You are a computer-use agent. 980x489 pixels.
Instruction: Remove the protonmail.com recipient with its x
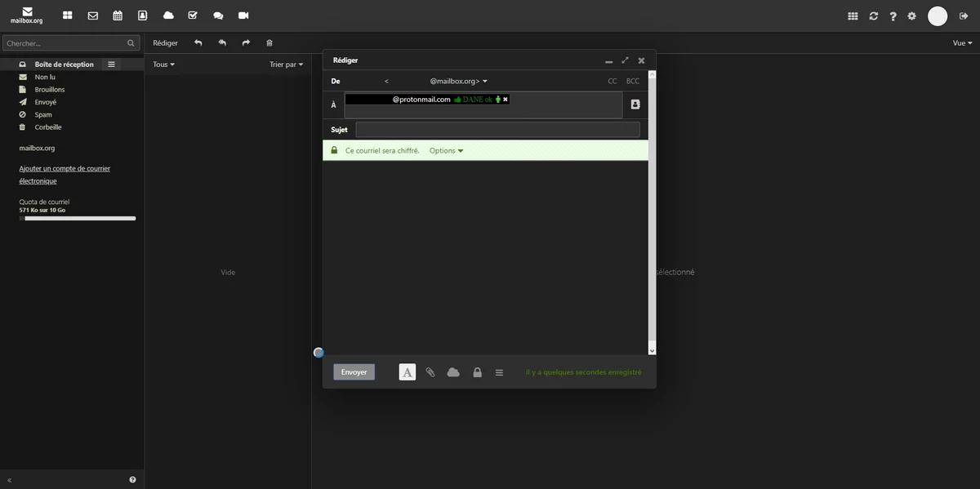pyautogui.click(x=506, y=100)
